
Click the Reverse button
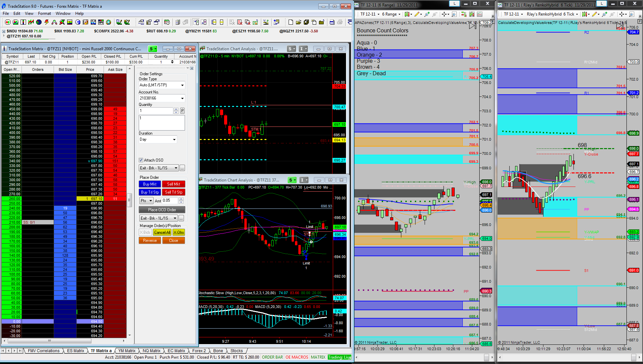tap(150, 241)
